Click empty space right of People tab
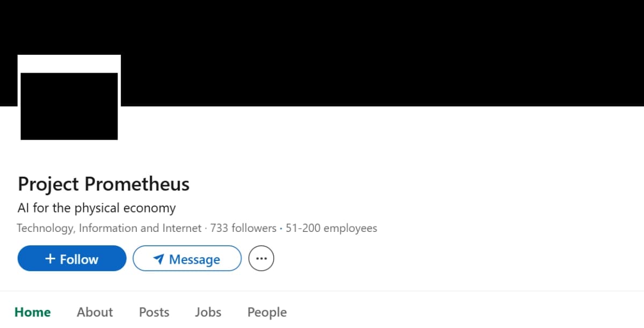644x328 pixels. [456, 312]
